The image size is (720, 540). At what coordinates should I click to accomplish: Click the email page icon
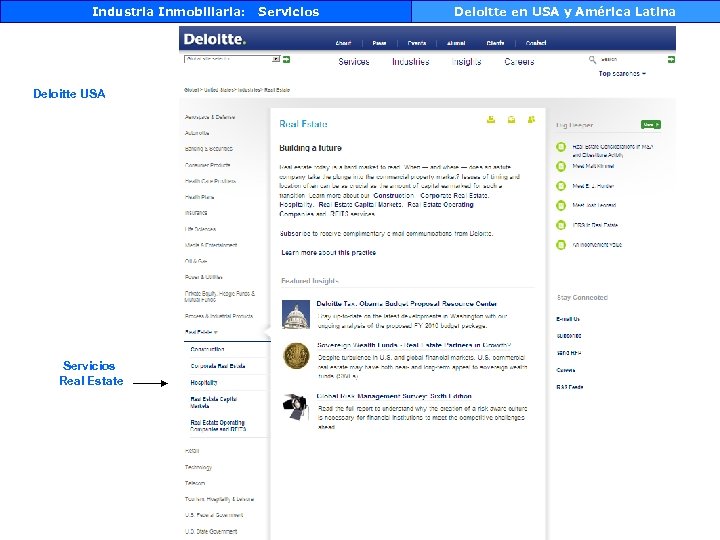pyautogui.click(x=511, y=120)
